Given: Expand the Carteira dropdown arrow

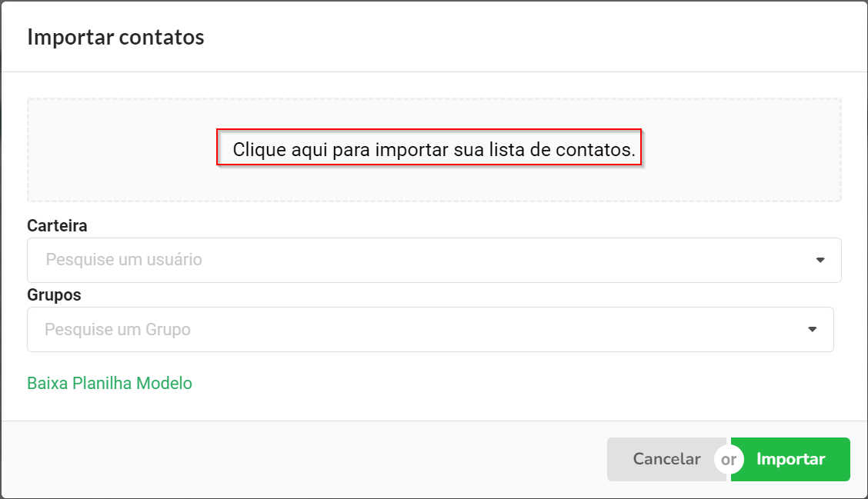Looking at the screenshot, I should click(820, 260).
